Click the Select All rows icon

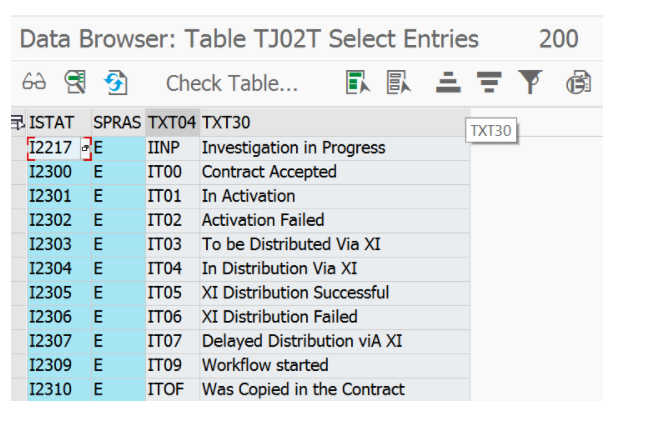point(357,82)
